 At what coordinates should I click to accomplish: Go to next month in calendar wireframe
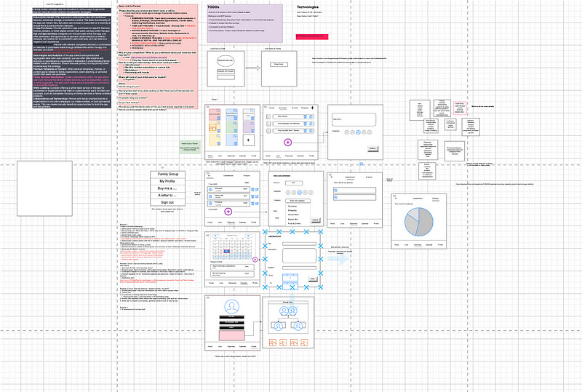coord(248,236)
